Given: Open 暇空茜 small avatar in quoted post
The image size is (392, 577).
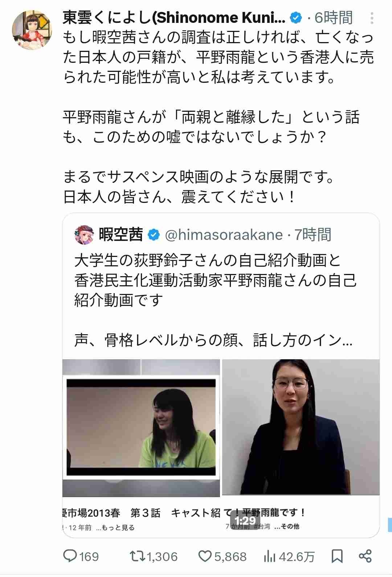Looking at the screenshot, I should click(x=84, y=234).
